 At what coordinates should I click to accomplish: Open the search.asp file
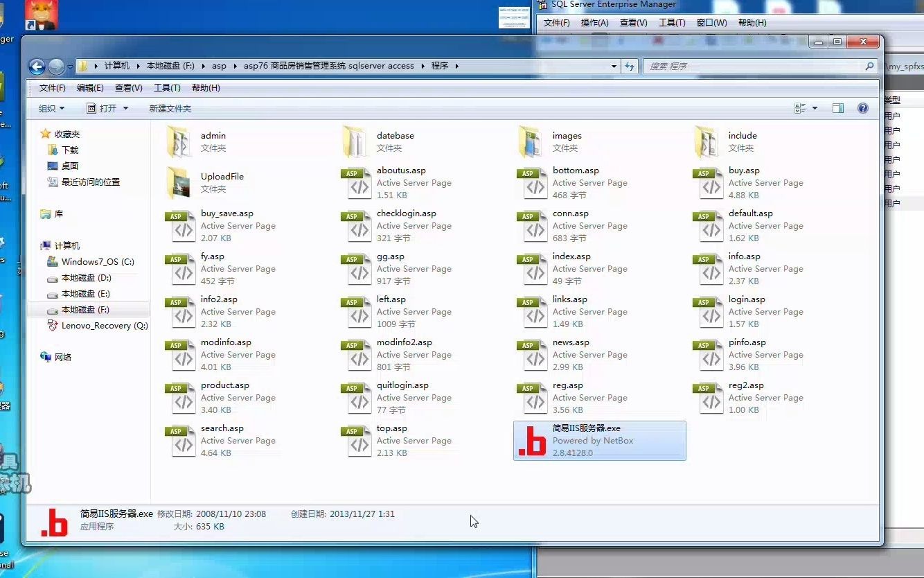tap(222, 428)
